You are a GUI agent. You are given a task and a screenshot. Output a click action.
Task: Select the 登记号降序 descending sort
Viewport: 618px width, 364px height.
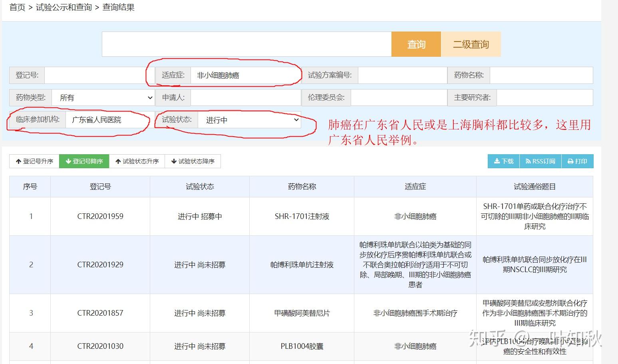coord(84,161)
